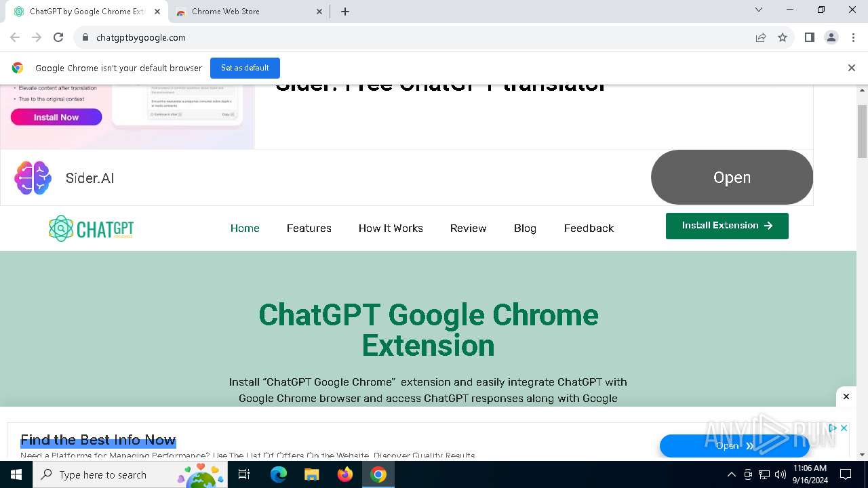The image size is (868, 488).
Task: Close the ChatGPT by Google tab
Action: pos(157,12)
